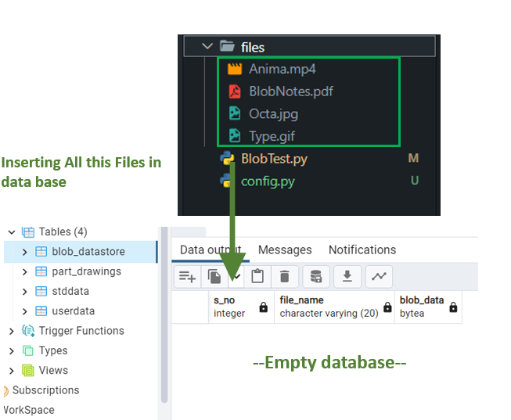Image resolution: width=511 pixels, height=420 pixels.
Task: Expand the blob_datastore table node
Action: (25, 252)
